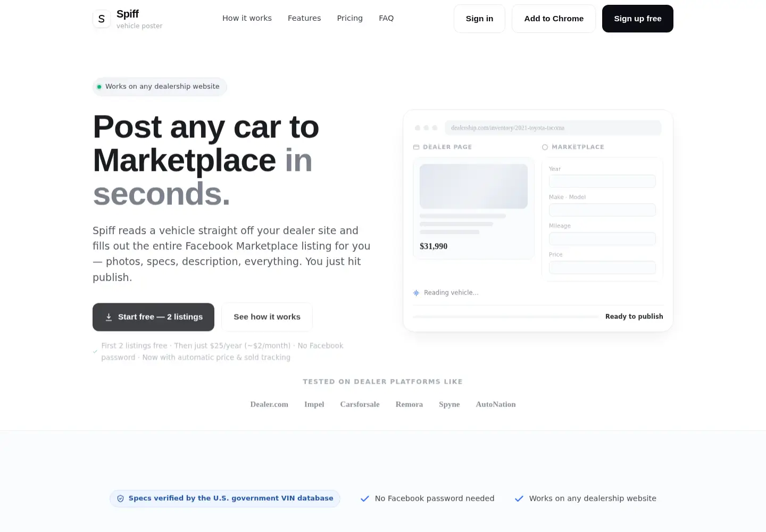Click the Carsforsale platform name
Viewport: 766px width, 532px height.
pyautogui.click(x=360, y=404)
